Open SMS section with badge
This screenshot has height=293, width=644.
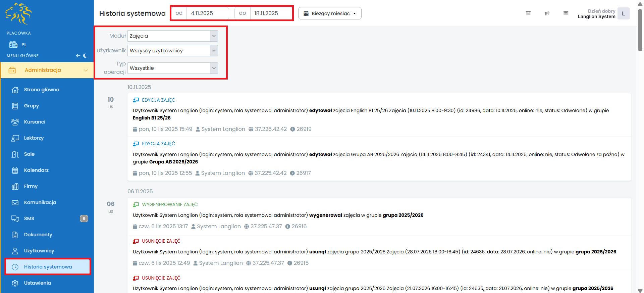point(29,218)
